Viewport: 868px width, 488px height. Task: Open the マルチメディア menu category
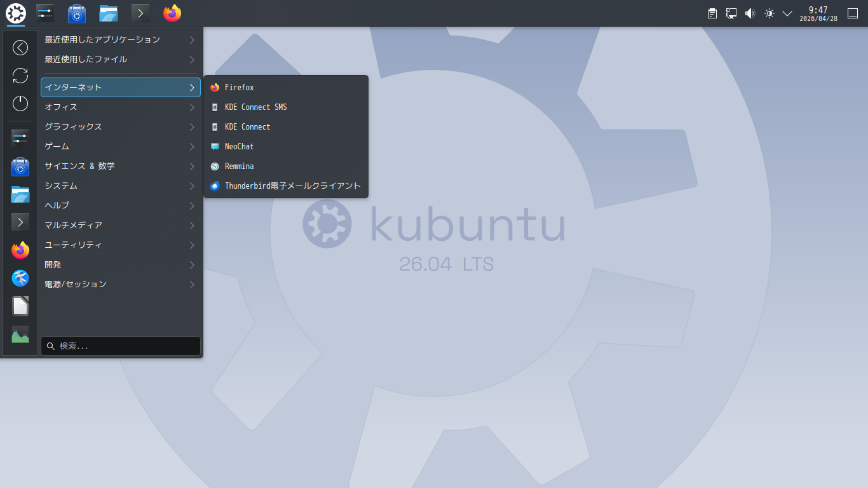[x=121, y=225]
